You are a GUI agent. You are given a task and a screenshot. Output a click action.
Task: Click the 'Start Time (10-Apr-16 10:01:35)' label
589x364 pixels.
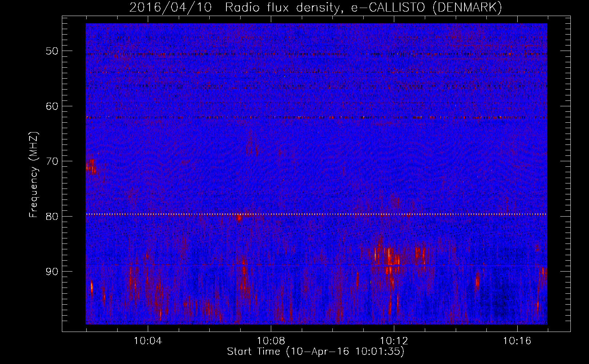(x=316, y=352)
